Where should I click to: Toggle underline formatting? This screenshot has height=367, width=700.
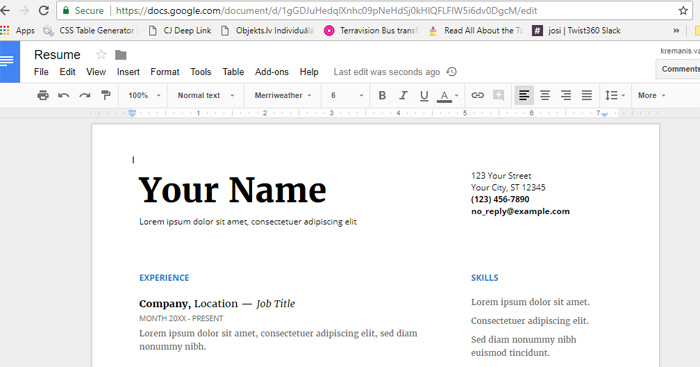click(x=424, y=95)
